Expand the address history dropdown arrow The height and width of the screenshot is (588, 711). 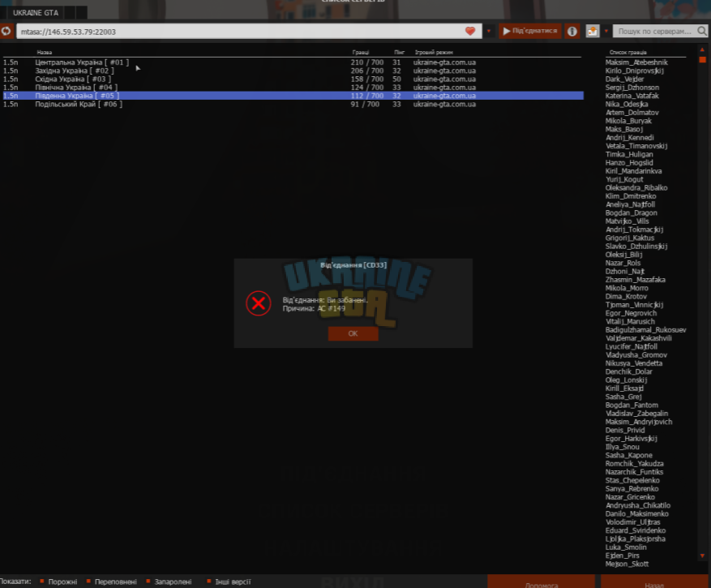coord(489,32)
